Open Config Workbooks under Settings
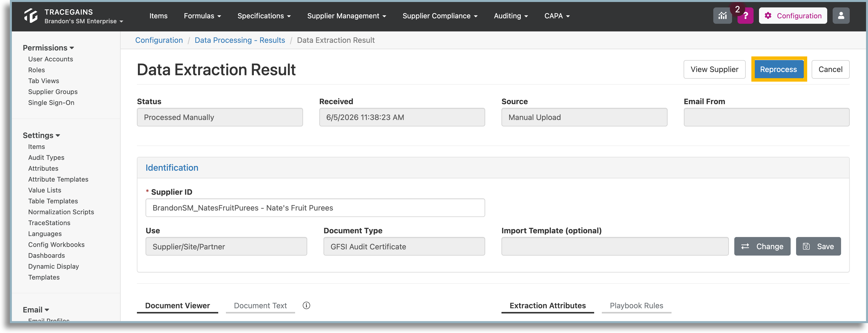The width and height of the screenshot is (868, 333). click(56, 245)
